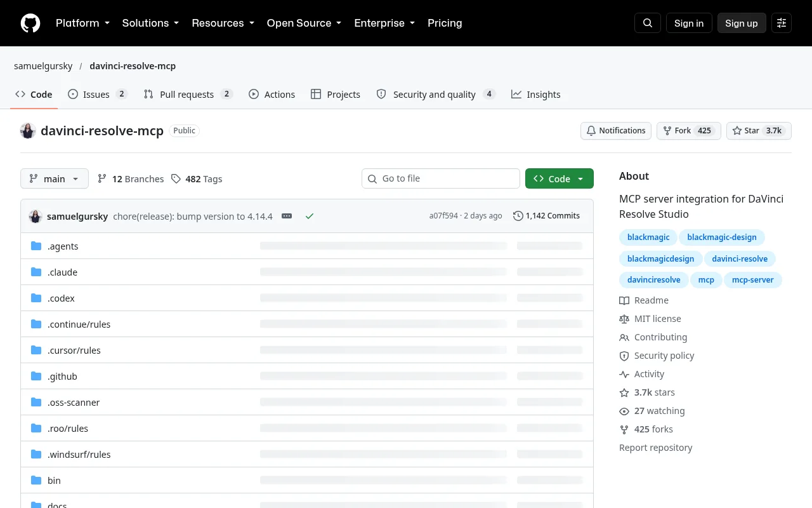Click the tag icon beside 482 Tags
Screen dimensions: 812x508
[x=176, y=179]
